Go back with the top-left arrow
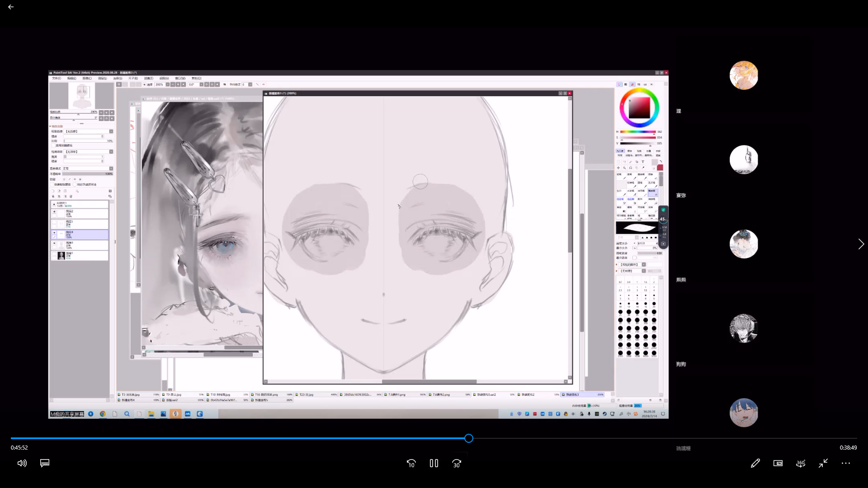This screenshot has width=868, height=488. click(x=11, y=7)
